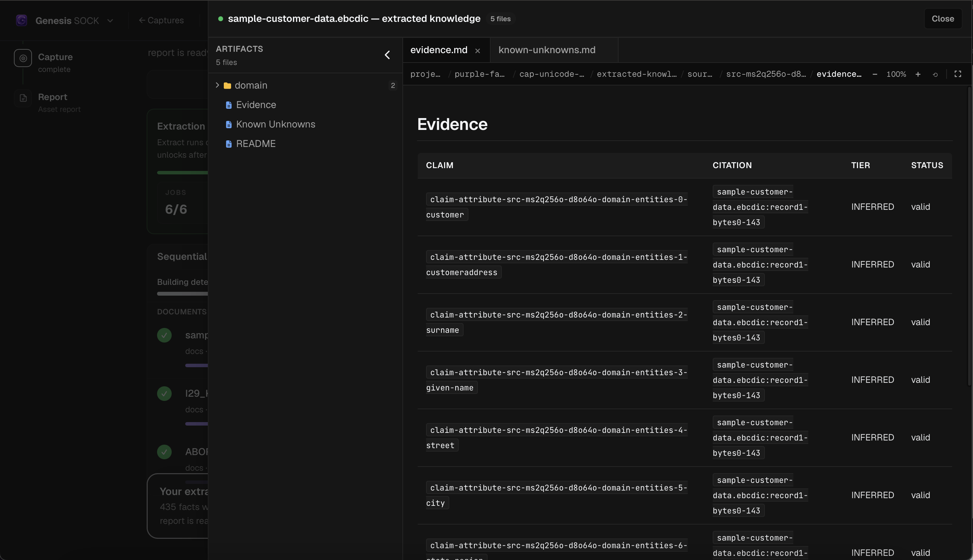Click INFERRED tier in the surname row

tap(872, 322)
